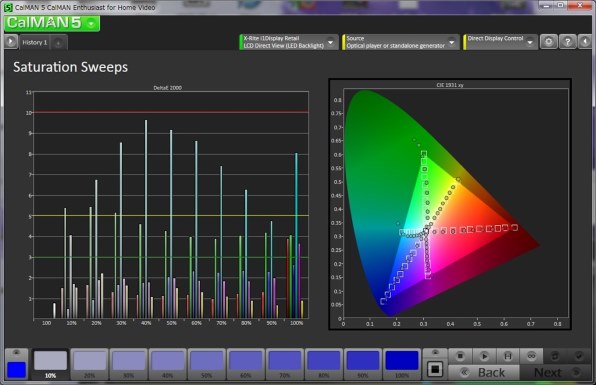Start reading with the play button
596x385 pixels.
484,356
